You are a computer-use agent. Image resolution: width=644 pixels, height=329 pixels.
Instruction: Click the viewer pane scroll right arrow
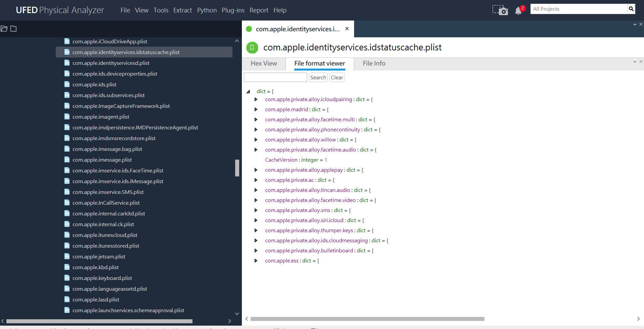tap(638, 319)
